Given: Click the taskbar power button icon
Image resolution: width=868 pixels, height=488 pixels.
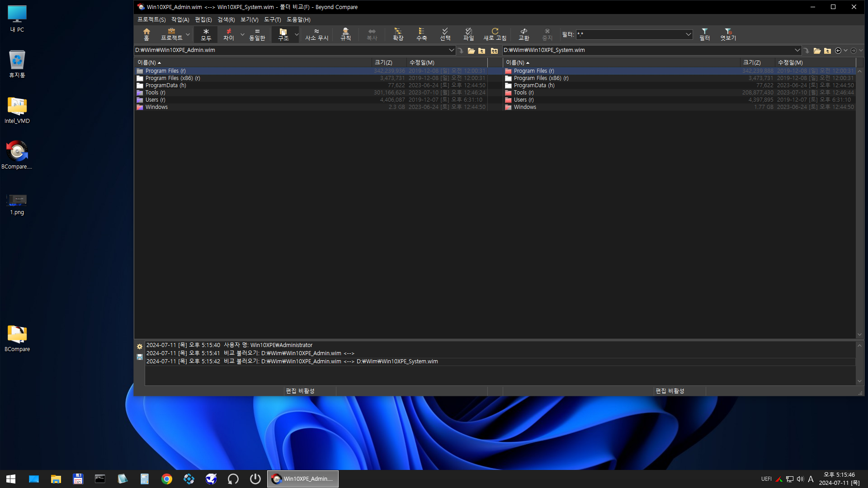Looking at the screenshot, I should (255, 479).
